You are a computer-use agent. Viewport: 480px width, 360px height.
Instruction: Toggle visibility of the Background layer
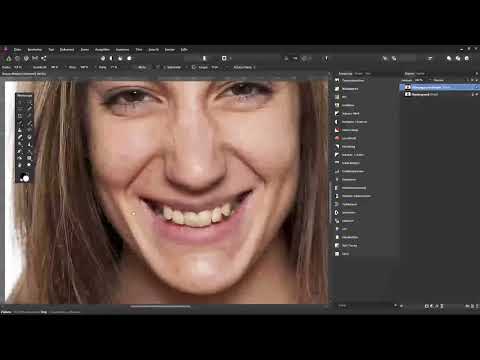click(477, 94)
